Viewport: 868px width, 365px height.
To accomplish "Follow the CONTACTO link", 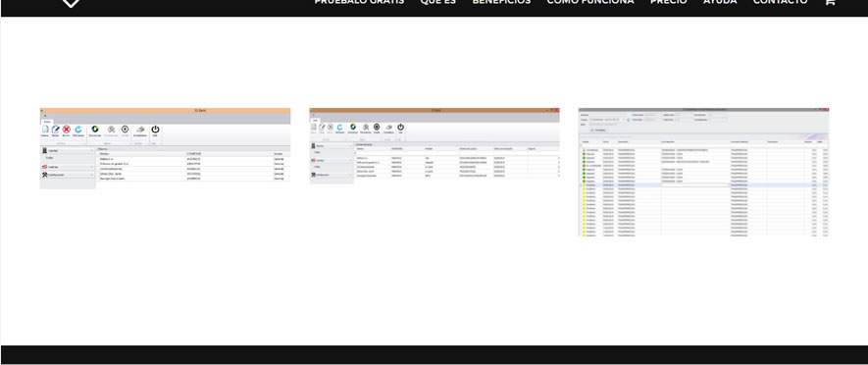I will click(780, 2).
